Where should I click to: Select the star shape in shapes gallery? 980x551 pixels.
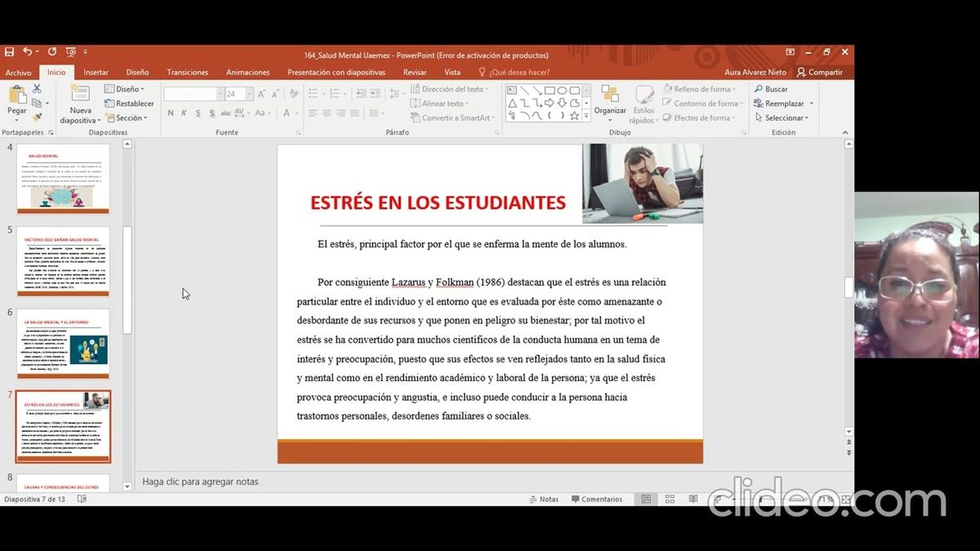coord(574,115)
